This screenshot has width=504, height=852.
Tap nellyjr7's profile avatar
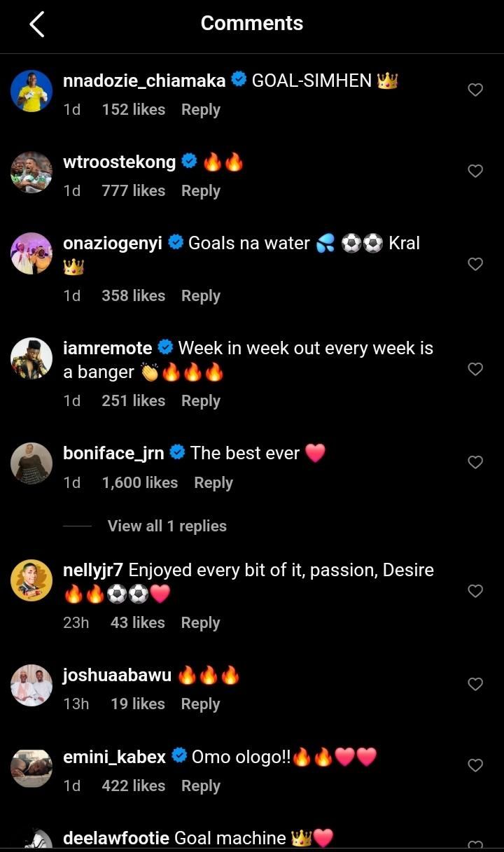31,580
